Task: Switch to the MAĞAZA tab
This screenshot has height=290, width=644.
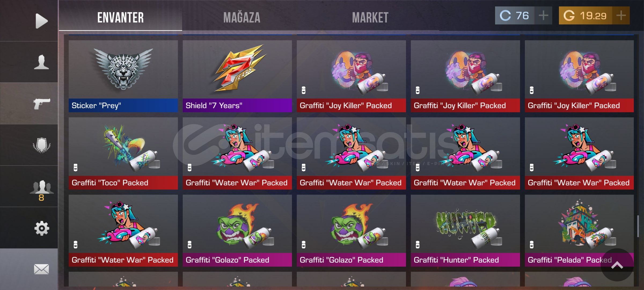Action: click(242, 18)
